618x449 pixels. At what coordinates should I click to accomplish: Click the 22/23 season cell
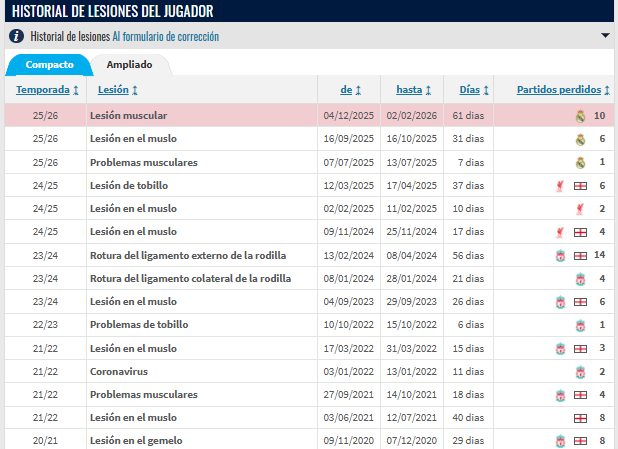click(x=45, y=325)
